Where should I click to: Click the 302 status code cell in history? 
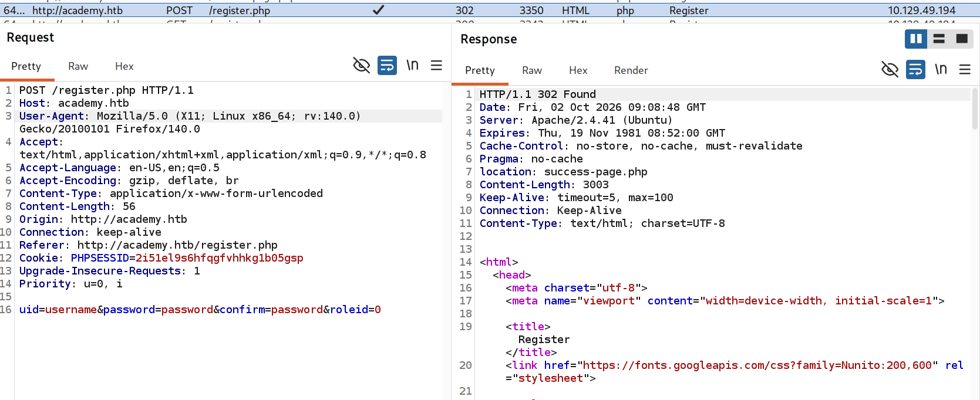pyautogui.click(x=464, y=11)
